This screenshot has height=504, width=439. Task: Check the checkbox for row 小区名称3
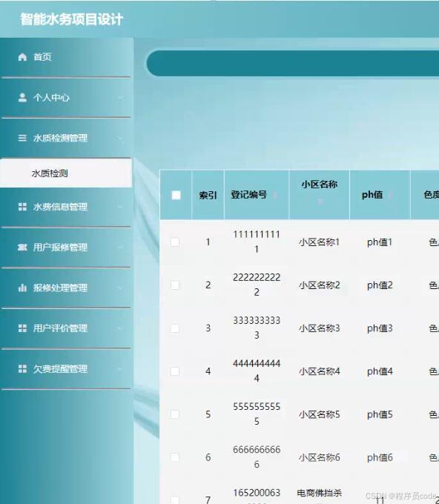tap(175, 328)
